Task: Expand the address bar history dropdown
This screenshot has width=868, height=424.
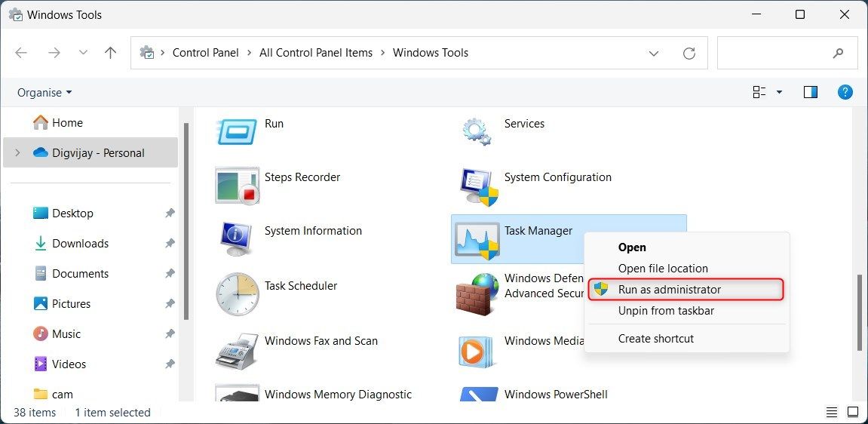Action: (x=654, y=53)
